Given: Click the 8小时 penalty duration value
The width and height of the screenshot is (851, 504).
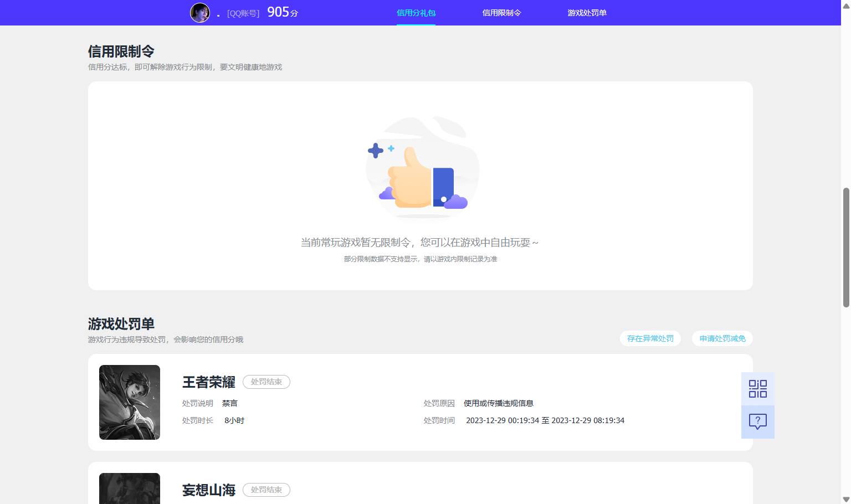Looking at the screenshot, I should (234, 420).
